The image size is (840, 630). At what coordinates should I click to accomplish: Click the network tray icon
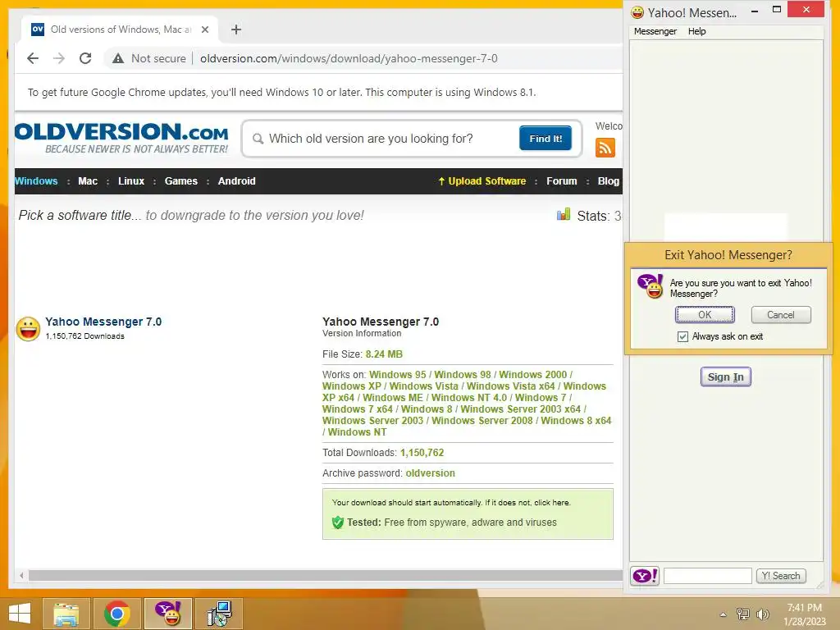click(743, 614)
